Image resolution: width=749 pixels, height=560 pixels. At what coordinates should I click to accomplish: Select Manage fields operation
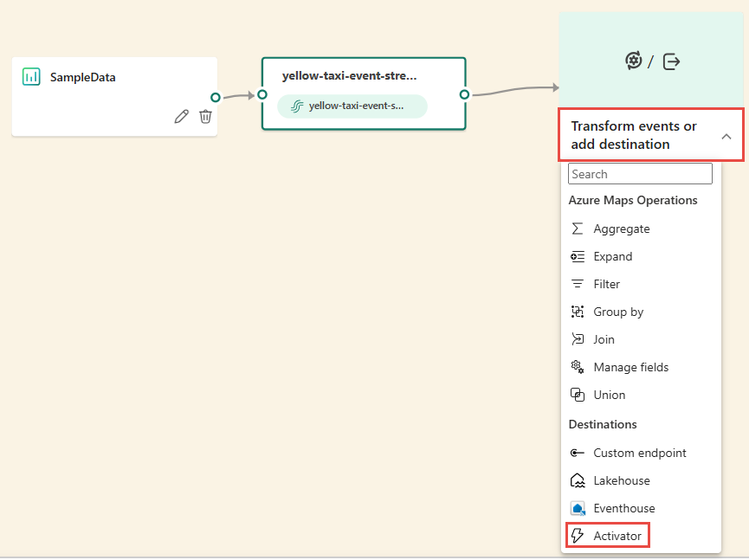click(x=630, y=367)
